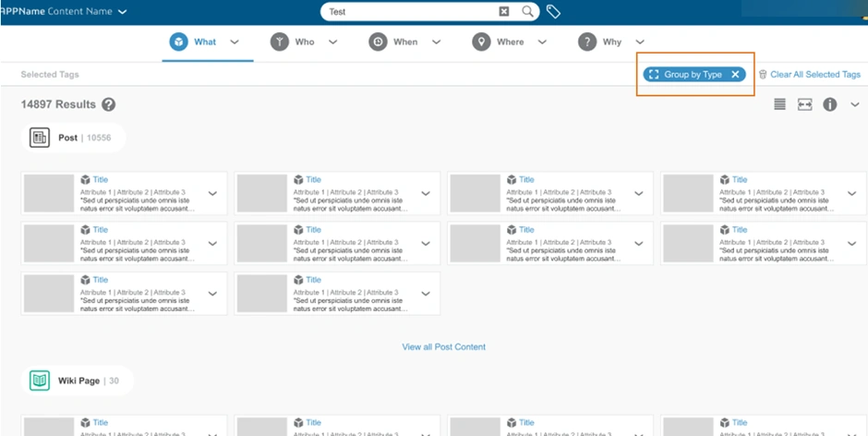This screenshot has width=868, height=436.
Task: Open the tags icon beside the search bar
Action: 553,12
